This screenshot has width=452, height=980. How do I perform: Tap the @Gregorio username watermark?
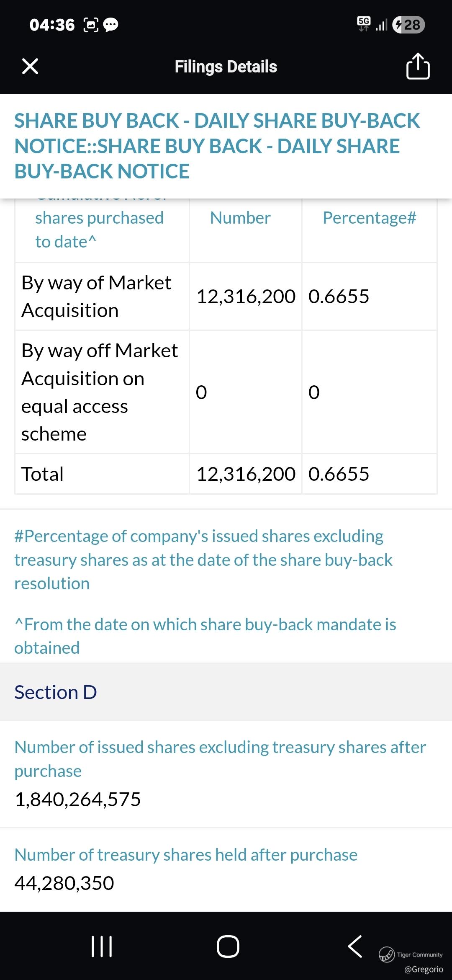coord(424,969)
